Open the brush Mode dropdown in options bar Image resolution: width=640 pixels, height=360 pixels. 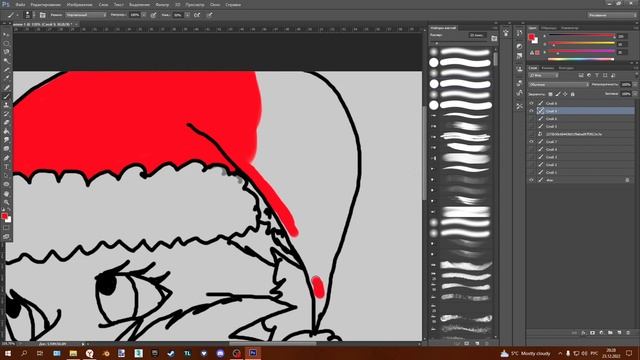tap(86, 15)
